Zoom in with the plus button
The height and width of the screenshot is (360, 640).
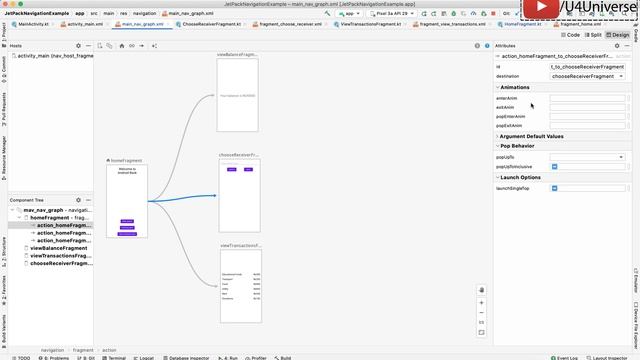pyautogui.click(x=482, y=303)
